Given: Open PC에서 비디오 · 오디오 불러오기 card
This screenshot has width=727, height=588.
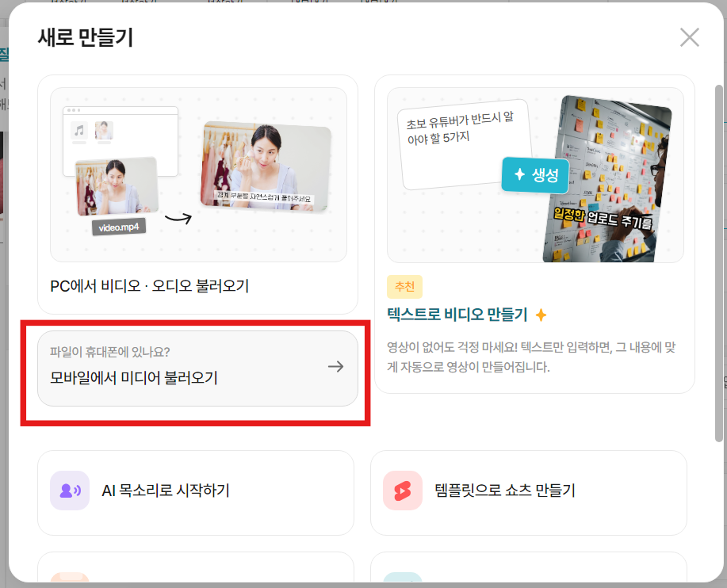Looking at the screenshot, I should tap(197, 195).
